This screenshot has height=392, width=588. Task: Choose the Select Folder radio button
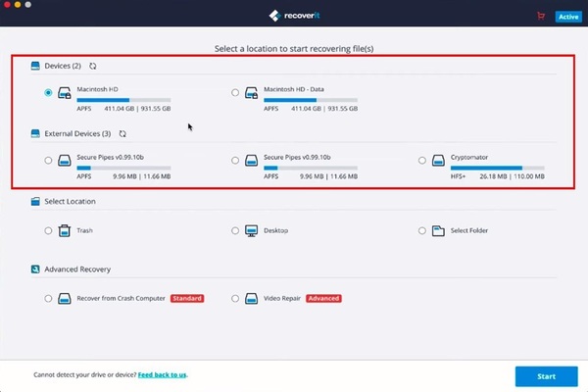tap(421, 230)
